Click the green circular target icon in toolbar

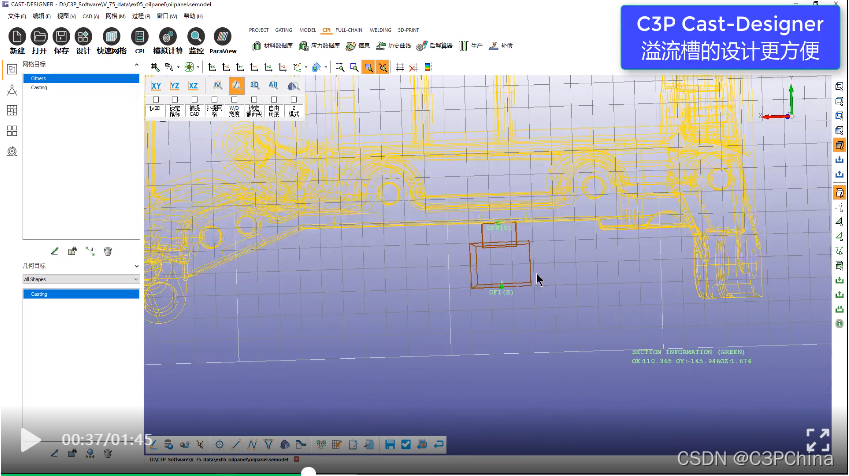point(189,67)
